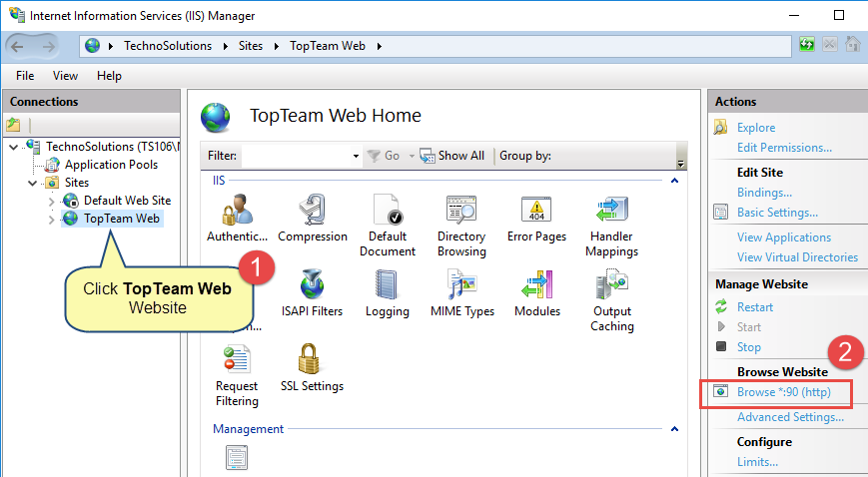Click the Start triangle icon

pyautogui.click(x=721, y=326)
